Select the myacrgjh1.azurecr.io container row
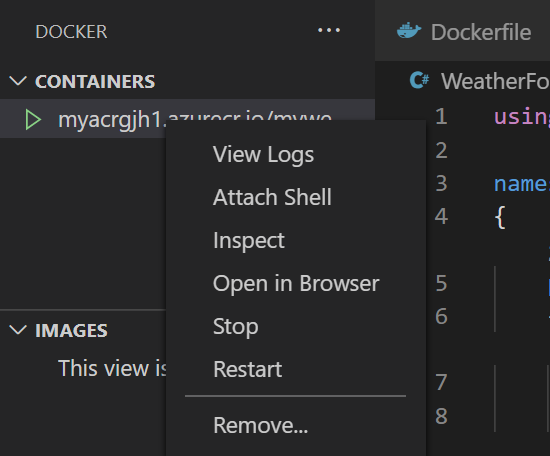The width and height of the screenshot is (550, 456). point(187,119)
